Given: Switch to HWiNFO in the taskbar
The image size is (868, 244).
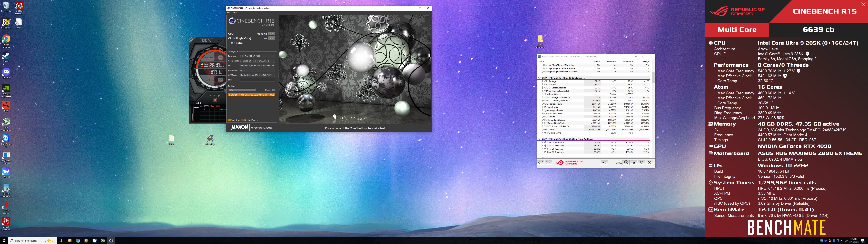Looking at the screenshot, I should (x=95, y=241).
